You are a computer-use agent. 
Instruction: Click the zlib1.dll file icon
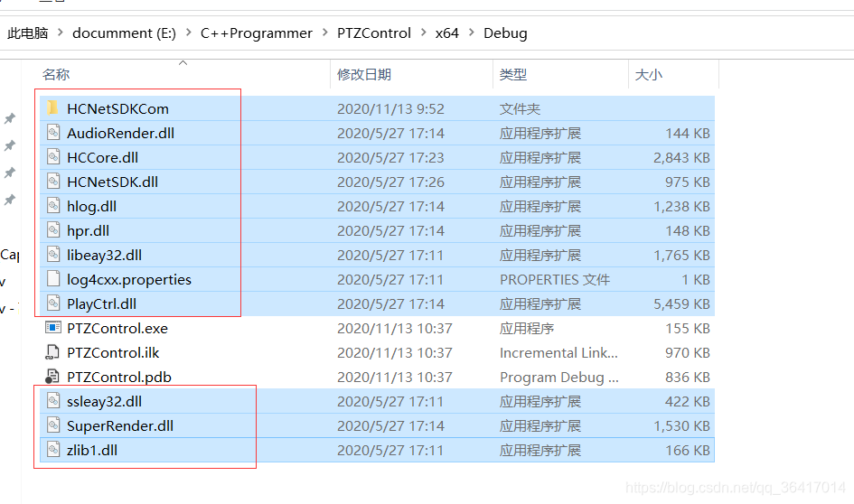52,450
